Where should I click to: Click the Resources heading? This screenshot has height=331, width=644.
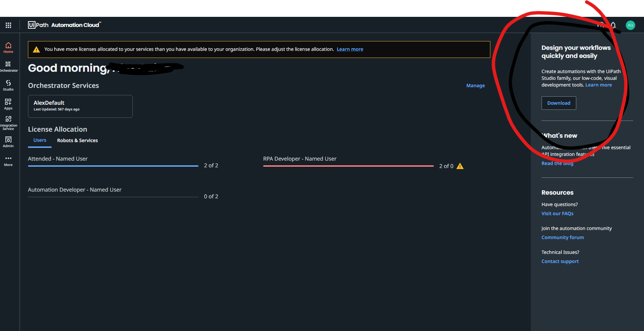(x=557, y=193)
